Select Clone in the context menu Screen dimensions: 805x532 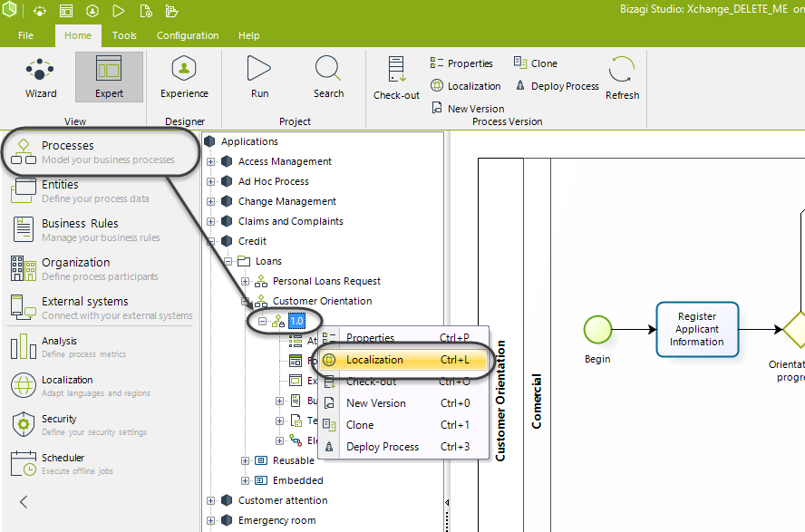point(403,425)
